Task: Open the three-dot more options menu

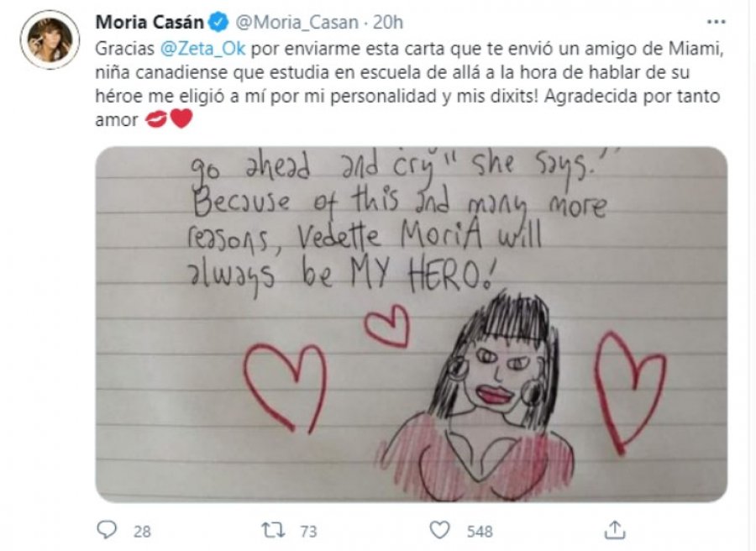Action: 716,21
